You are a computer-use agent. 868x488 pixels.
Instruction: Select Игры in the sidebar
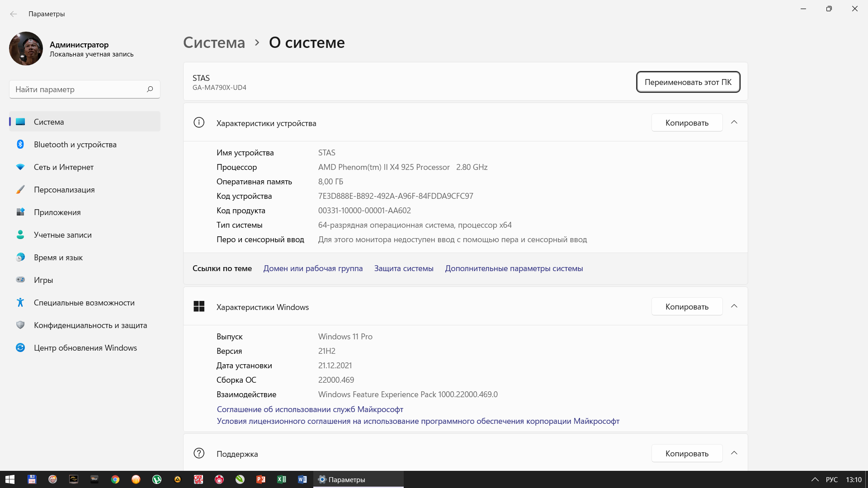tap(43, 280)
